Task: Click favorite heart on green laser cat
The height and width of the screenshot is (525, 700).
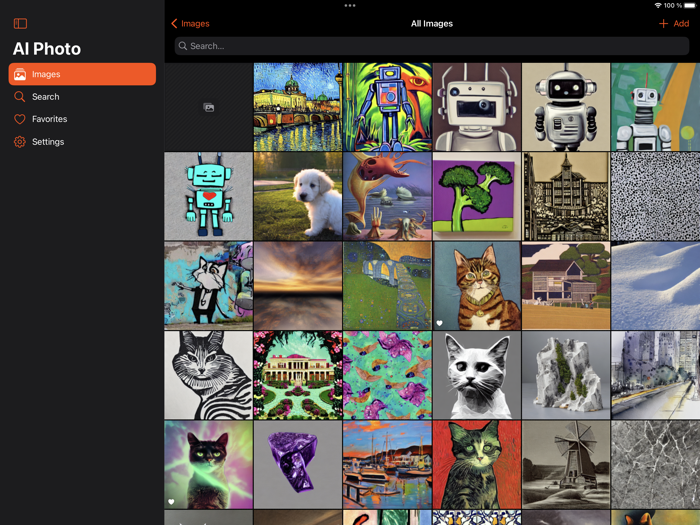Action: pyautogui.click(x=171, y=502)
